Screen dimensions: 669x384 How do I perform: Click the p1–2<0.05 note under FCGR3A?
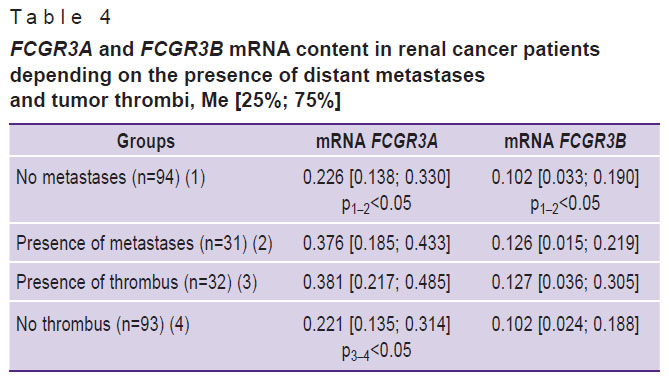click(x=376, y=204)
